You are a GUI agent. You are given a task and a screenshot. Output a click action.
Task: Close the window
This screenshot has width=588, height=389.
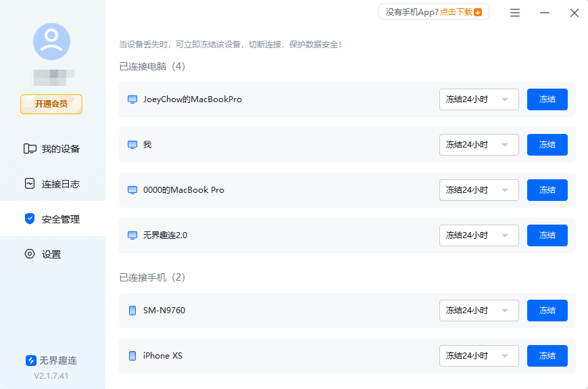574,13
